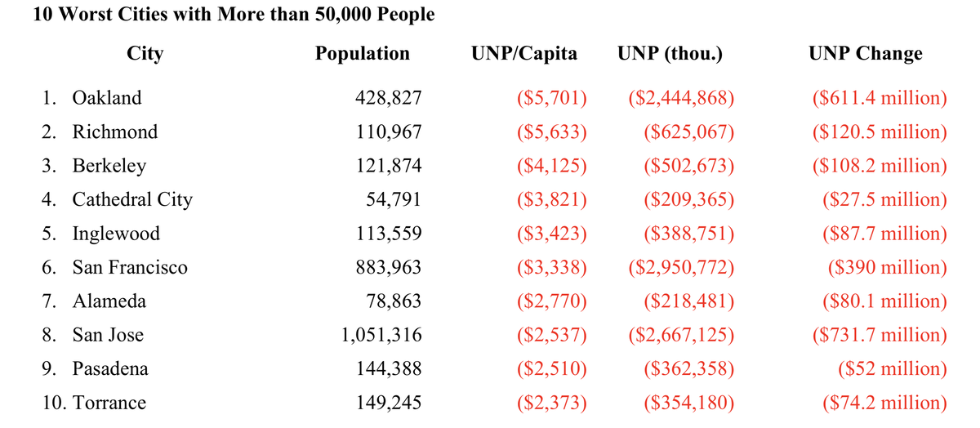The width and height of the screenshot is (980, 428).
Task: Click Berkeley in the City column
Action: click(x=109, y=167)
